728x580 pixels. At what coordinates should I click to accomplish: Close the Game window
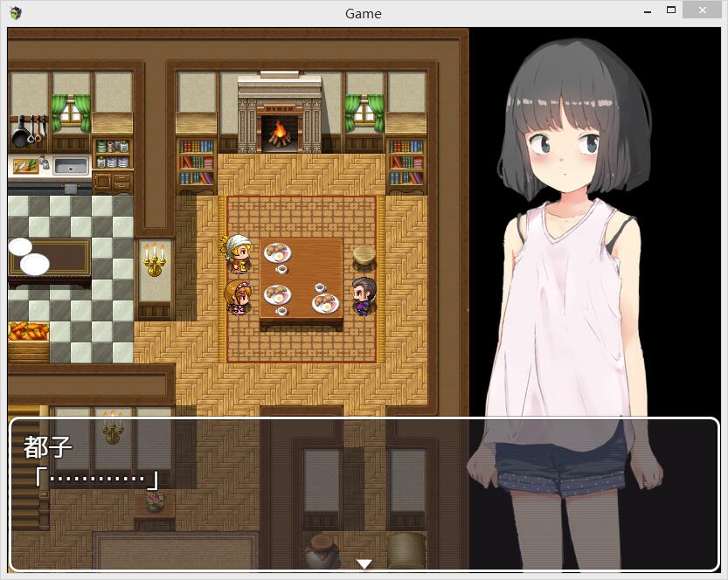[704, 11]
